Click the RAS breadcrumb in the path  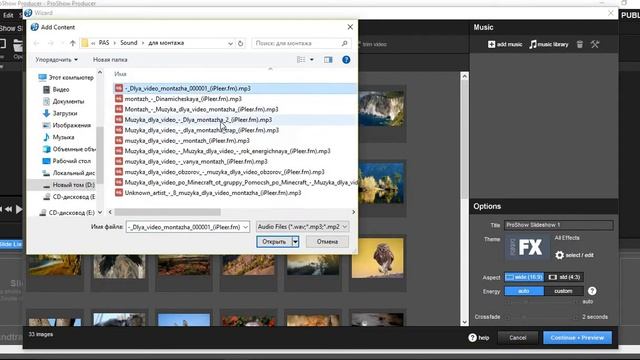click(104, 43)
